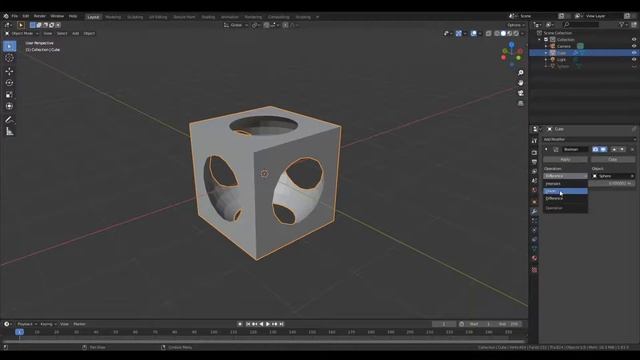The width and height of the screenshot is (640, 360).
Task: Open Output properties tab
Action: [534, 162]
